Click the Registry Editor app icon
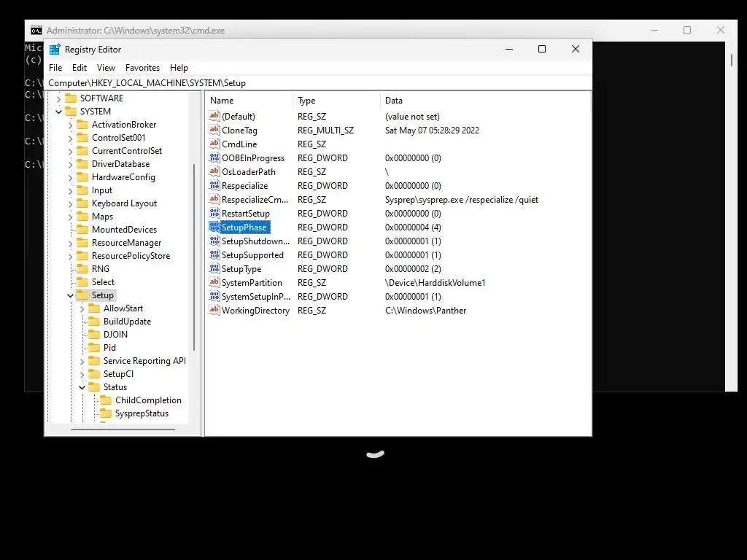 click(x=55, y=50)
